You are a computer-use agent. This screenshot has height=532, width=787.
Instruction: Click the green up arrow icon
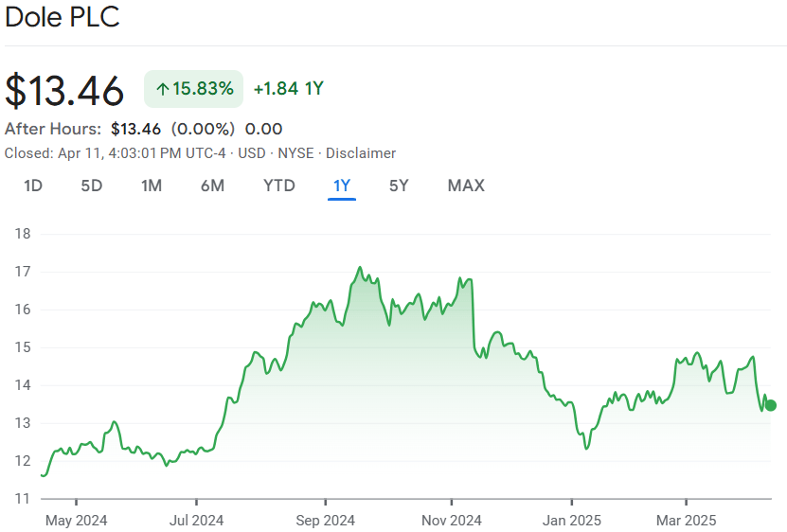(162, 89)
